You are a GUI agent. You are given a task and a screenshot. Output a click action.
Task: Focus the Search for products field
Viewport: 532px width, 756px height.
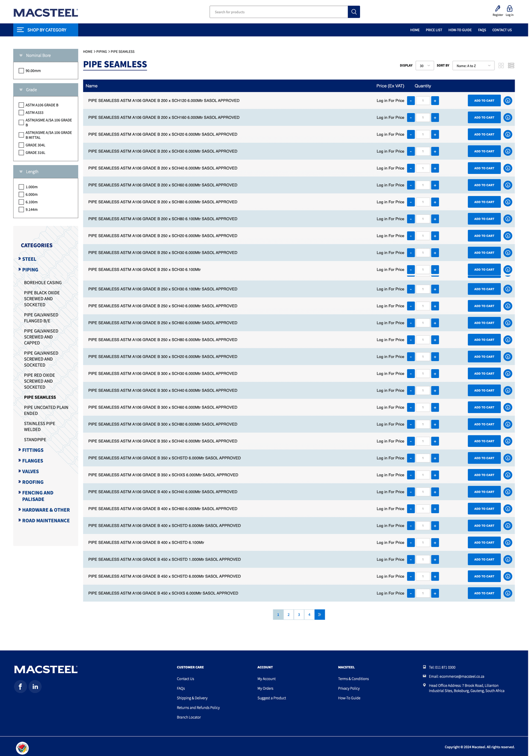[279, 12]
